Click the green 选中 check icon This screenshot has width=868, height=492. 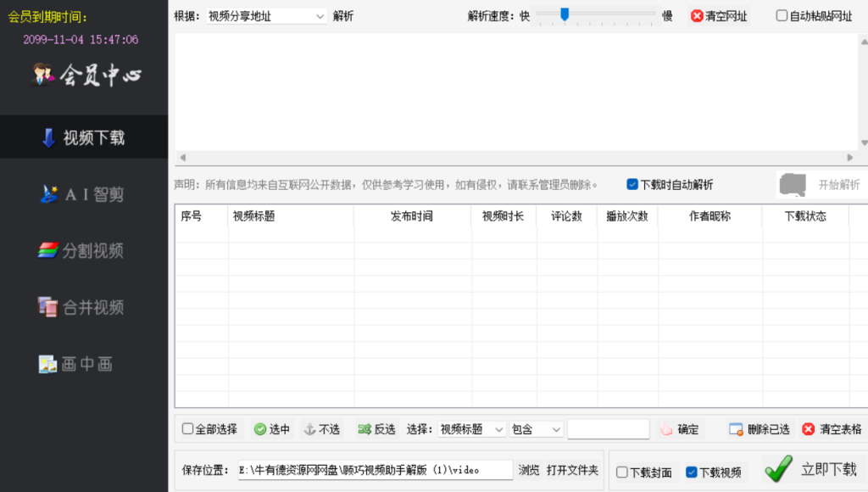260,429
